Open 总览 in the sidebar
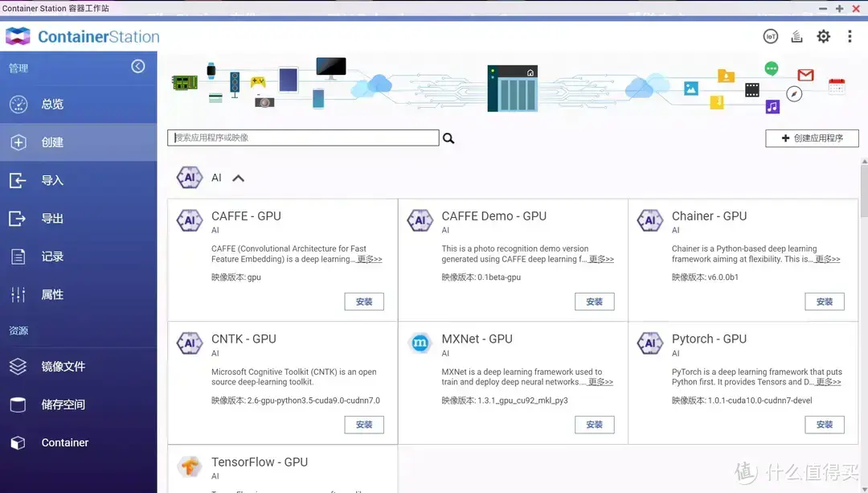868x493 pixels. (79, 104)
